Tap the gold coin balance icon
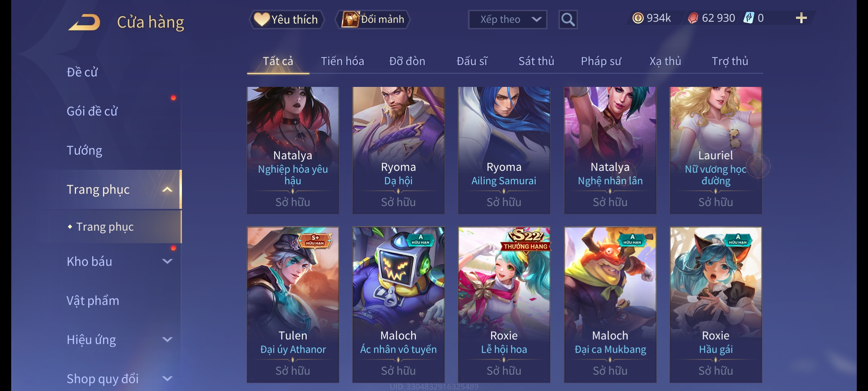Image resolution: width=868 pixels, height=391 pixels. (x=638, y=18)
